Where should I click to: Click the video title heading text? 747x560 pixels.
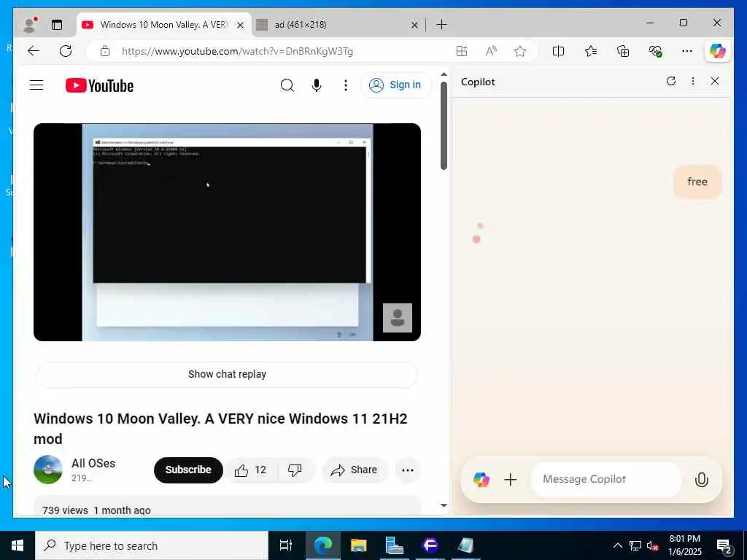pos(220,429)
